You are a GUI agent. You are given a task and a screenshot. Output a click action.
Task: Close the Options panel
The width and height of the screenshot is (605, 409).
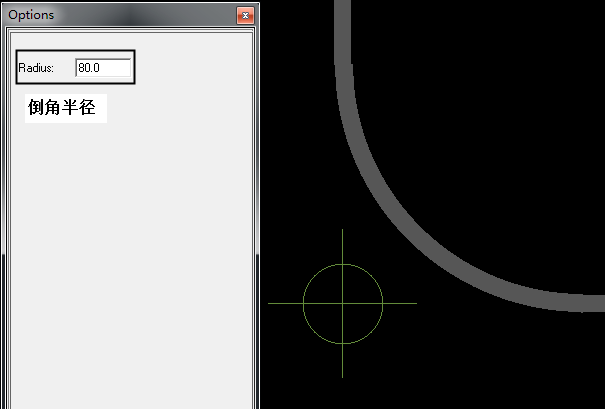click(245, 15)
